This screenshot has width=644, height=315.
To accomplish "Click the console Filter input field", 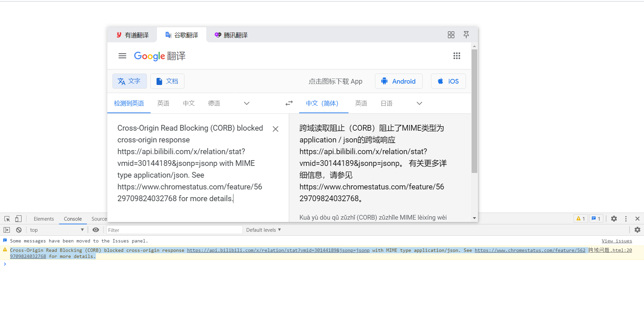I will coord(174,230).
